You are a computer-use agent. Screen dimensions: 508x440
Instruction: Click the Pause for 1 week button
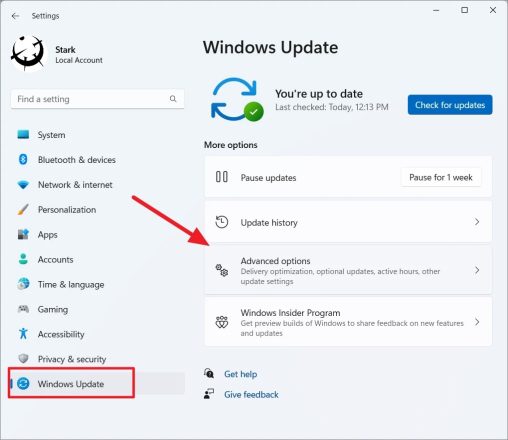point(441,177)
